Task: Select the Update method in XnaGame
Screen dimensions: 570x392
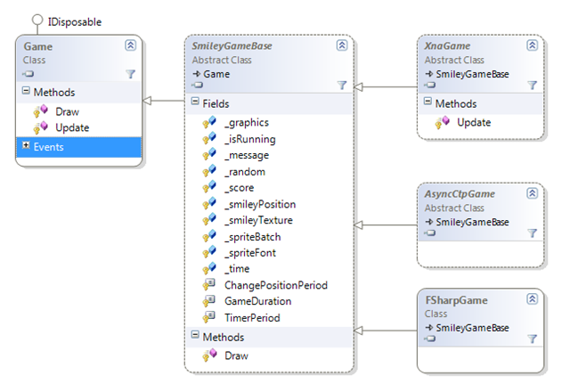Action: point(474,123)
